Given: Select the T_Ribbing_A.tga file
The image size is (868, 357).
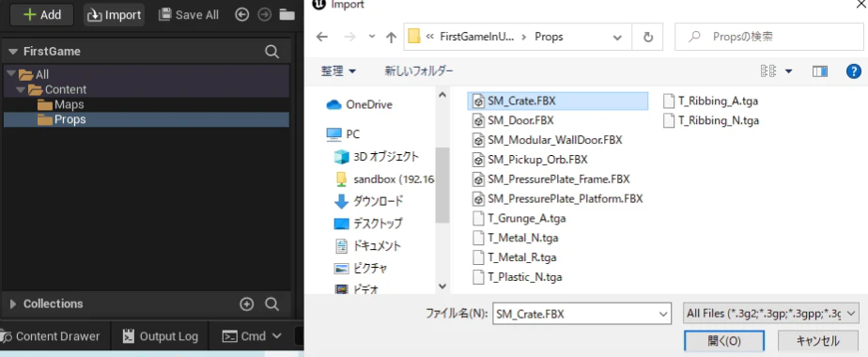Looking at the screenshot, I should coord(711,101).
